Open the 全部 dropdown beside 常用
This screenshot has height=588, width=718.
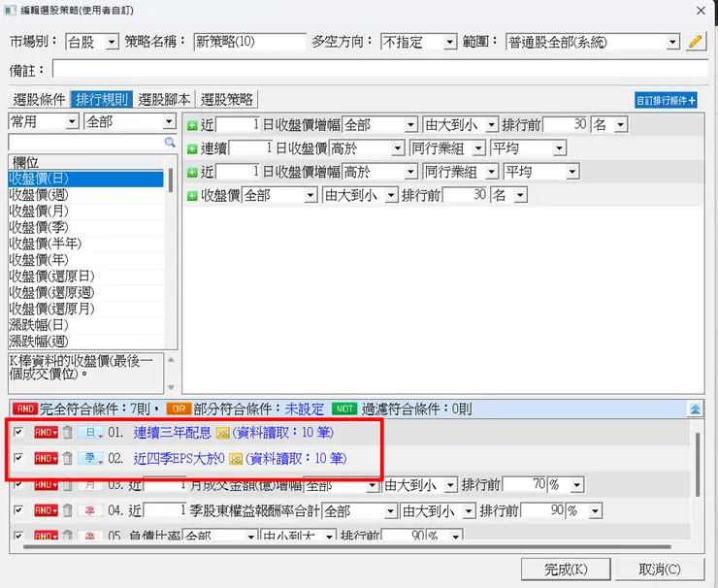point(169,122)
